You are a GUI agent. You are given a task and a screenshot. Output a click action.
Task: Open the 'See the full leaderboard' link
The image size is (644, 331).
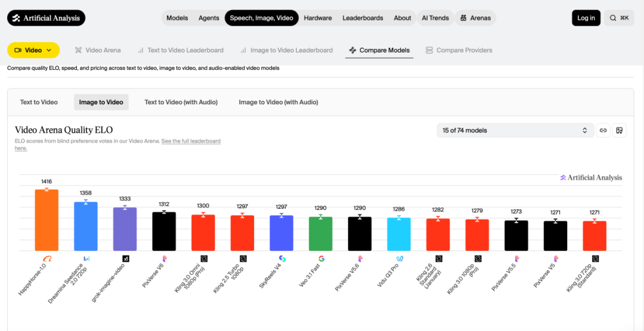[191, 141]
